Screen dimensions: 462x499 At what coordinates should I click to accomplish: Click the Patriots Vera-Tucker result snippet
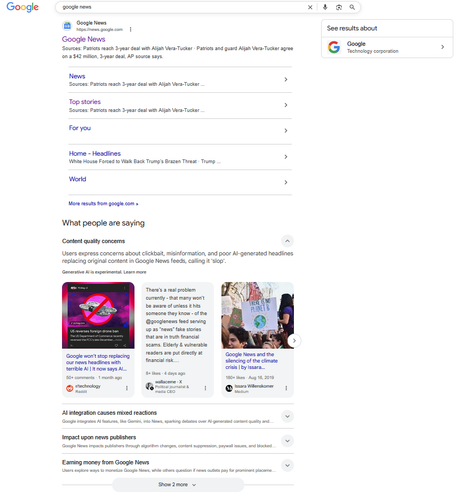coord(178,52)
